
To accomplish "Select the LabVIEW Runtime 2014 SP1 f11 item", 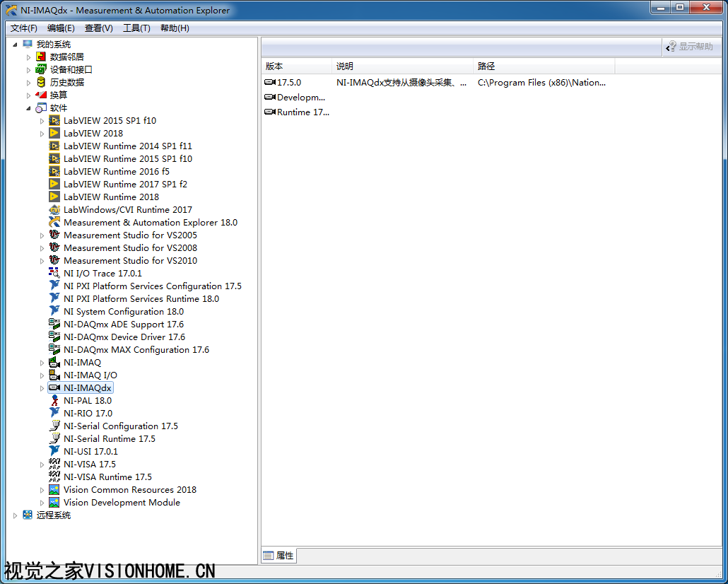I will [x=128, y=146].
